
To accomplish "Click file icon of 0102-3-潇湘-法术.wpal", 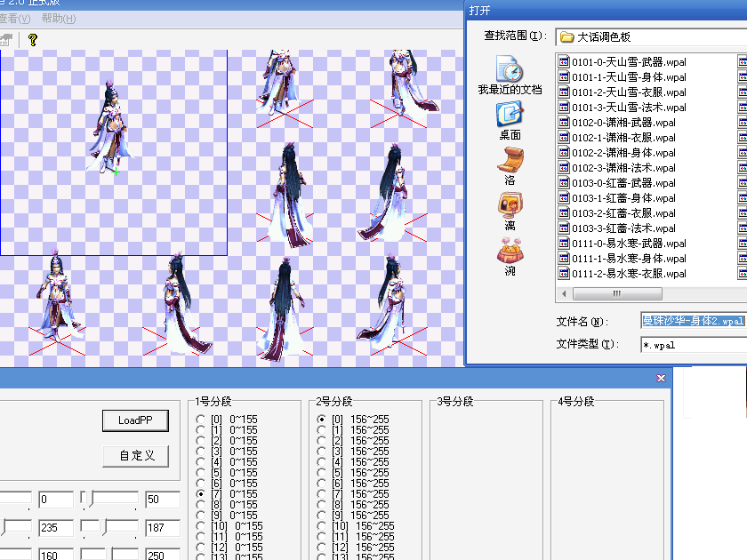I will tap(564, 168).
